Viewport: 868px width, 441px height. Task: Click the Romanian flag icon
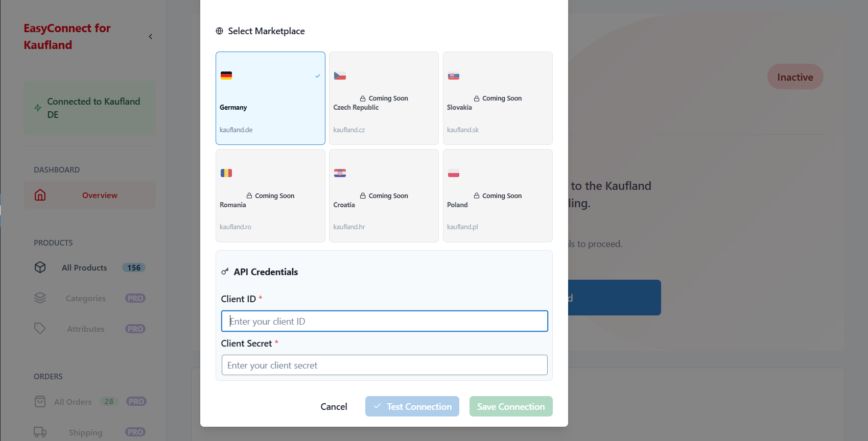click(226, 173)
